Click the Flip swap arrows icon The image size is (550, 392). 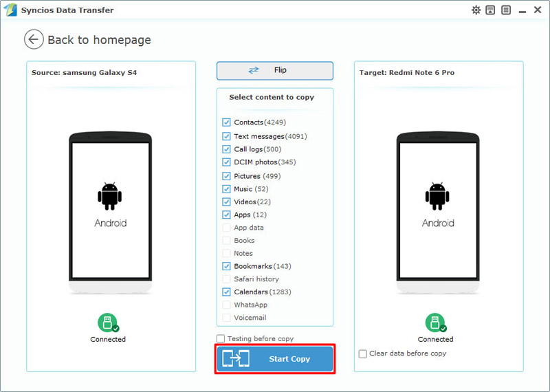[253, 70]
